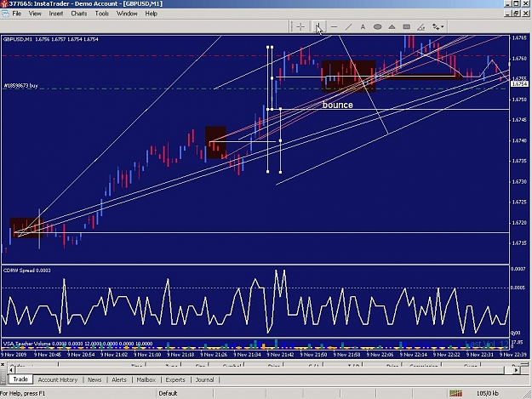Viewport: 532px width, 399px height.
Task: Click the 1.6754 current price tag
Action: (x=519, y=83)
